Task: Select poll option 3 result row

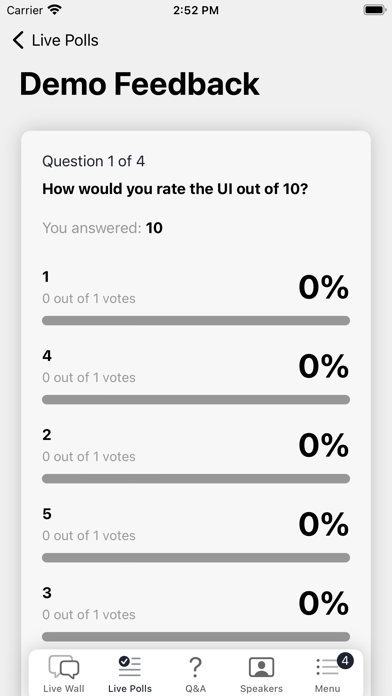Action: 196,613
